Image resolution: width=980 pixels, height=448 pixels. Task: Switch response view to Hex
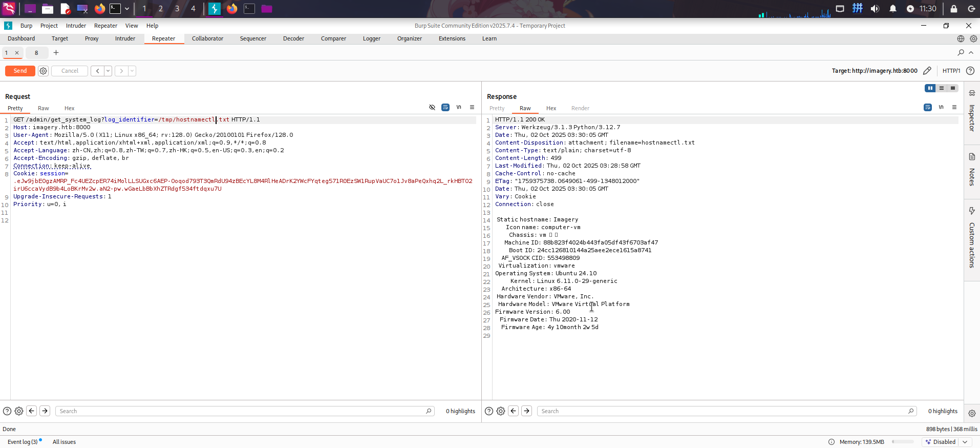click(551, 108)
